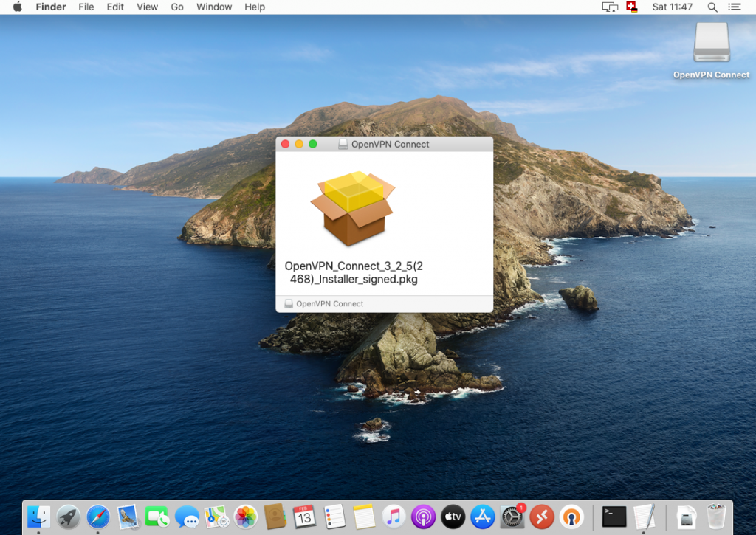This screenshot has height=535, width=756.
Task: Open the mounted OpenVPN Connect disk on desktop
Action: click(710, 43)
